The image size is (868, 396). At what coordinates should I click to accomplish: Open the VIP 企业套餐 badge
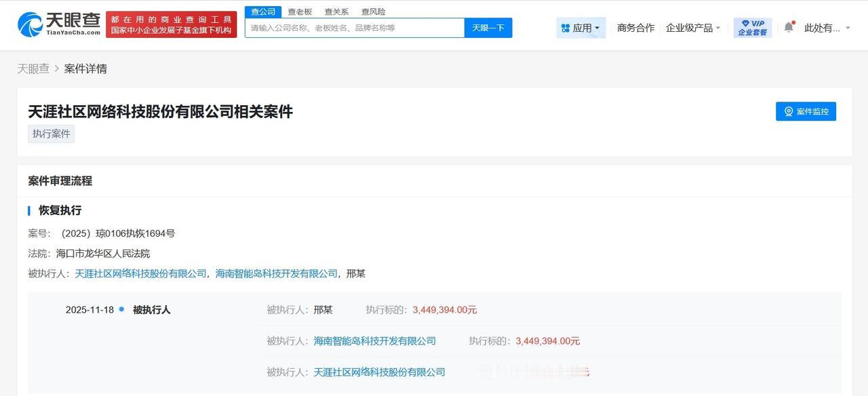click(753, 28)
